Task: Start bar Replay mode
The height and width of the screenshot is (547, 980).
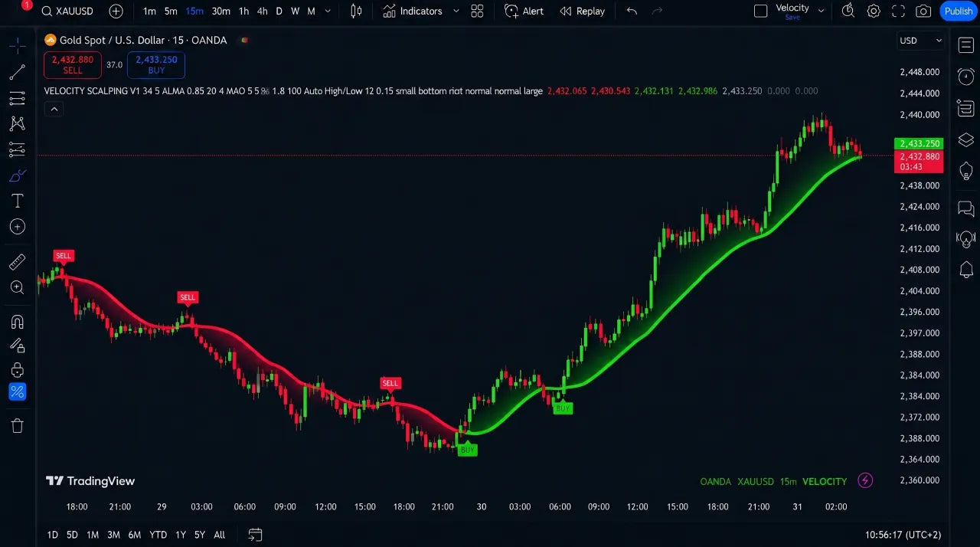Action: [x=582, y=11]
